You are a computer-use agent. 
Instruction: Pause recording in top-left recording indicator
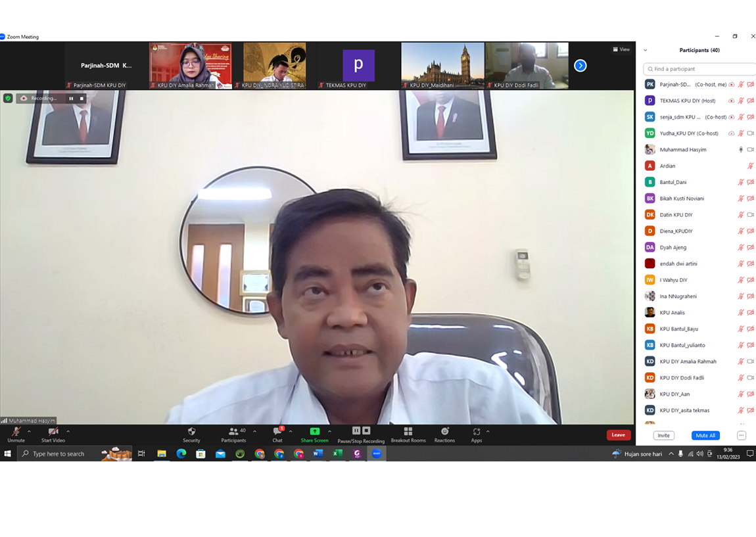click(x=71, y=99)
